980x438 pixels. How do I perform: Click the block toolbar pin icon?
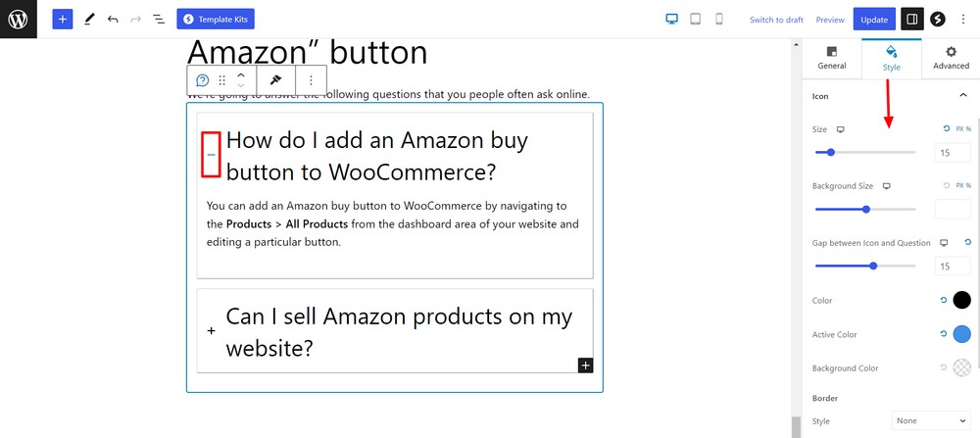275,80
